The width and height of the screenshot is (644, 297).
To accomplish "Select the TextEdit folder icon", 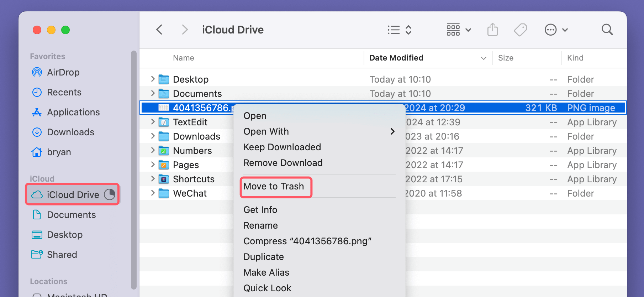I will [164, 122].
